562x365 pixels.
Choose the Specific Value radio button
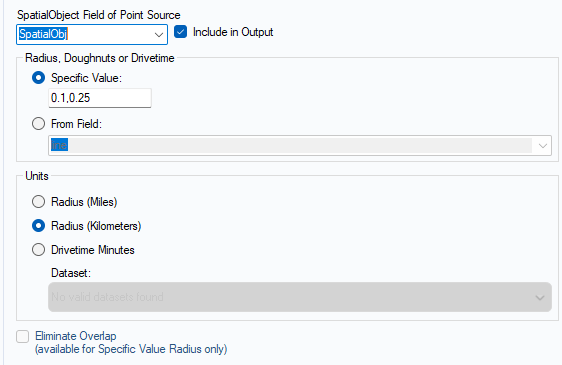coord(38,78)
